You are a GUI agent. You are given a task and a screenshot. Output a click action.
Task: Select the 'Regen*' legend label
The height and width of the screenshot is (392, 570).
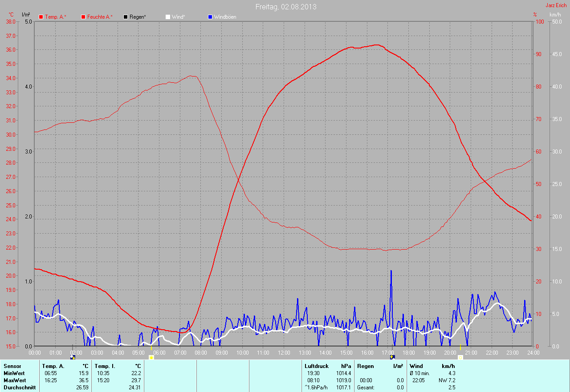[x=138, y=17]
